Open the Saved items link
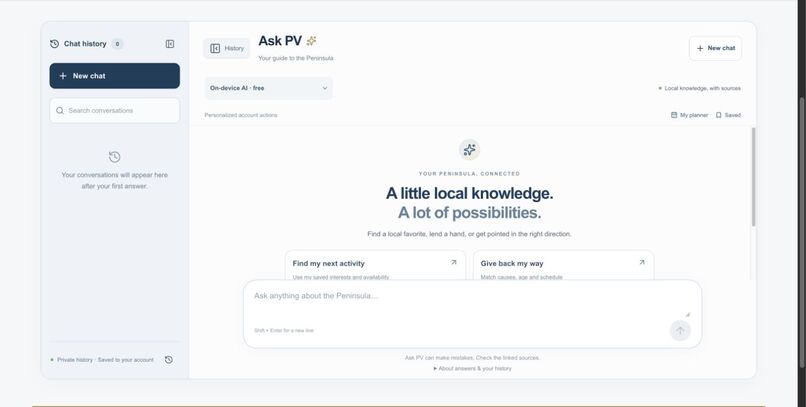Image resolution: width=806 pixels, height=407 pixels. [x=728, y=115]
